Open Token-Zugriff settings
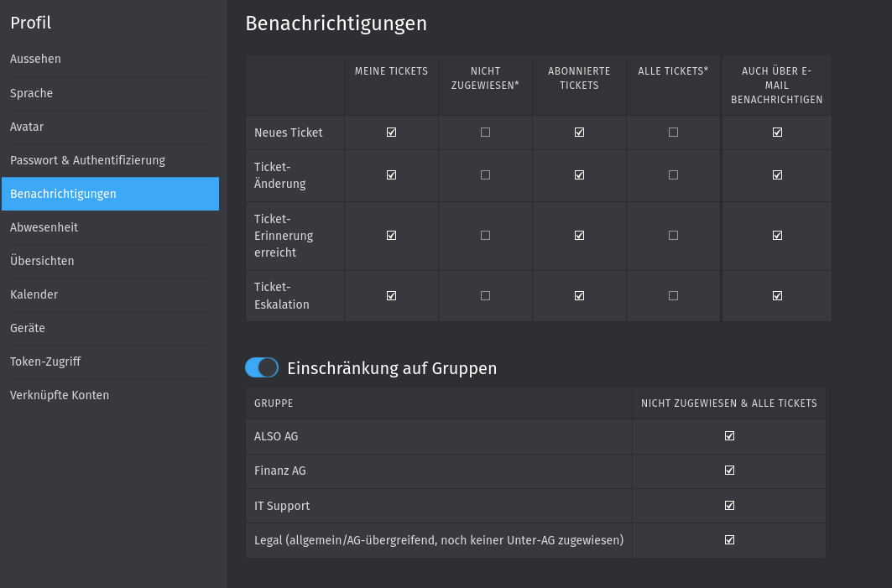 click(45, 362)
